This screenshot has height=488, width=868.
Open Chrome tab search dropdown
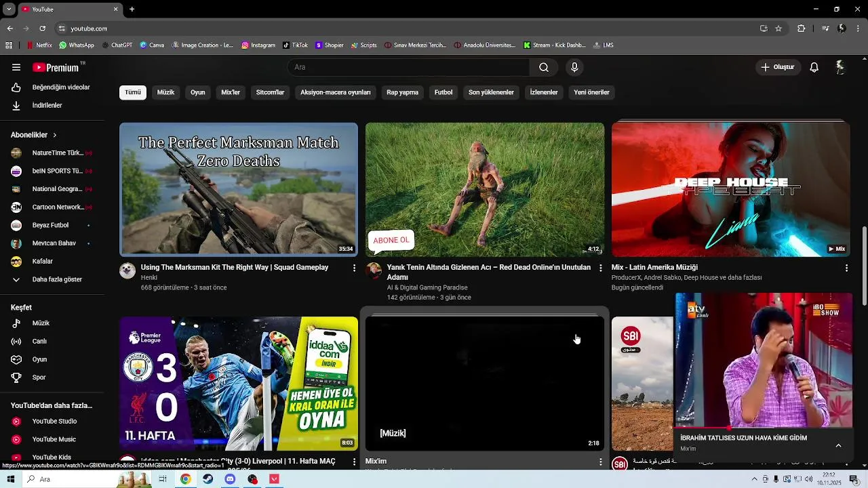(x=9, y=9)
